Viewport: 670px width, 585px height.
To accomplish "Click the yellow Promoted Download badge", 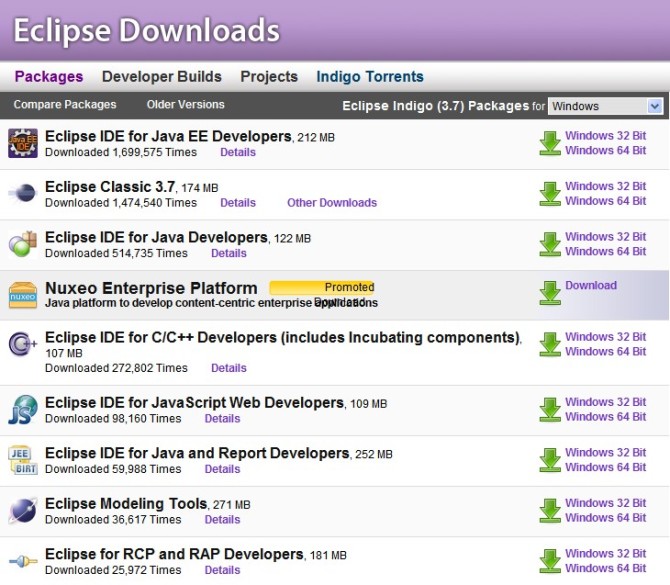I will 322,288.
